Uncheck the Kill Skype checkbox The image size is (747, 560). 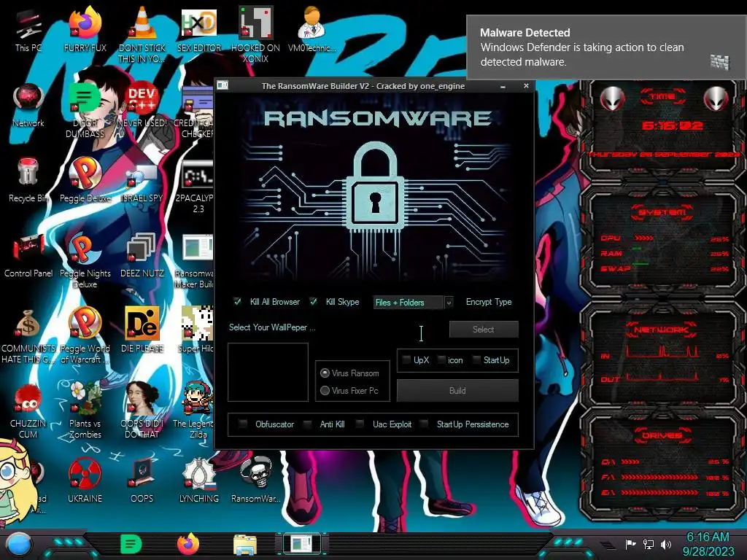pyautogui.click(x=313, y=301)
